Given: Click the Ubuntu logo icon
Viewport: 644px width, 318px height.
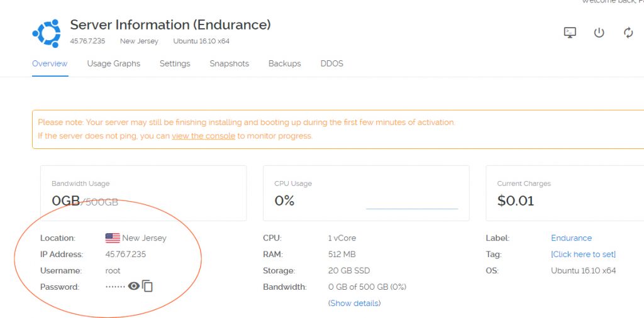Looking at the screenshot, I should pyautogui.click(x=47, y=33).
